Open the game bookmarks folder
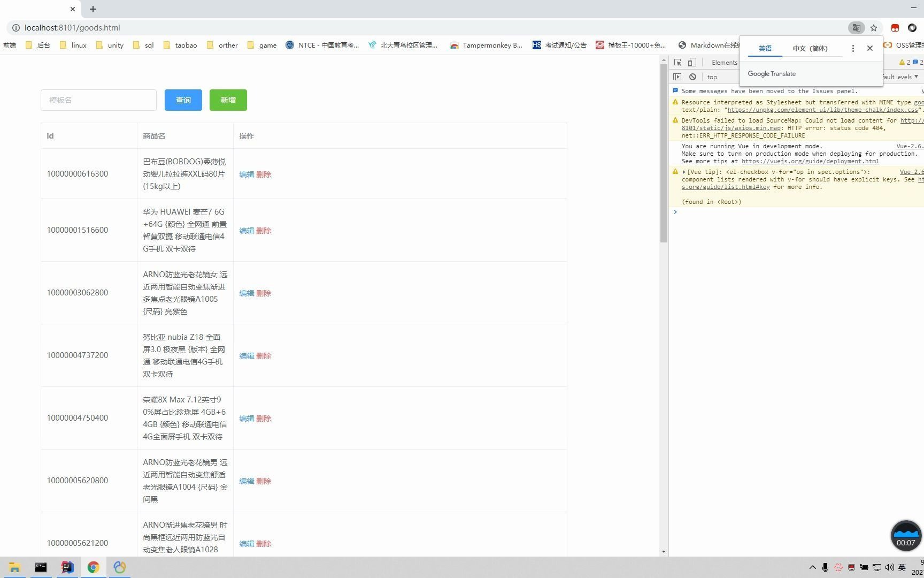This screenshot has height=578, width=924. 262,45
